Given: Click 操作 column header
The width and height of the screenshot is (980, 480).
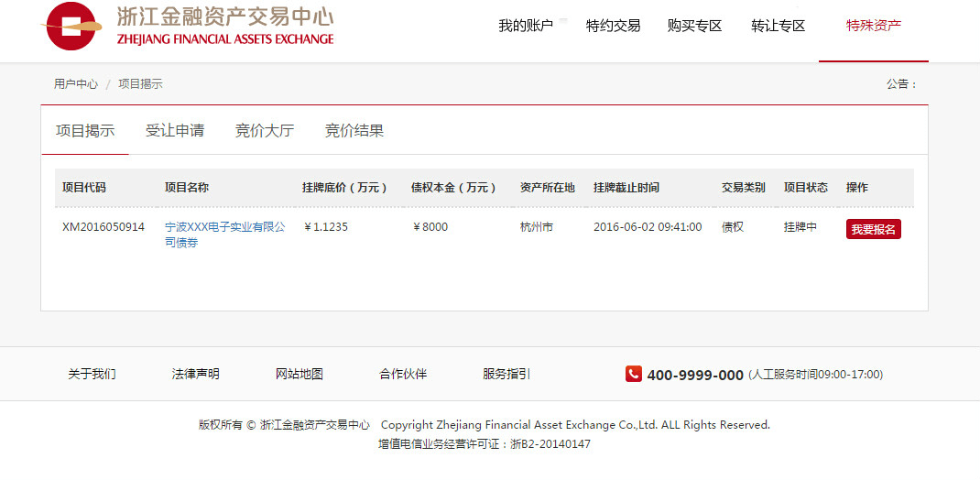Looking at the screenshot, I should click(x=857, y=188).
